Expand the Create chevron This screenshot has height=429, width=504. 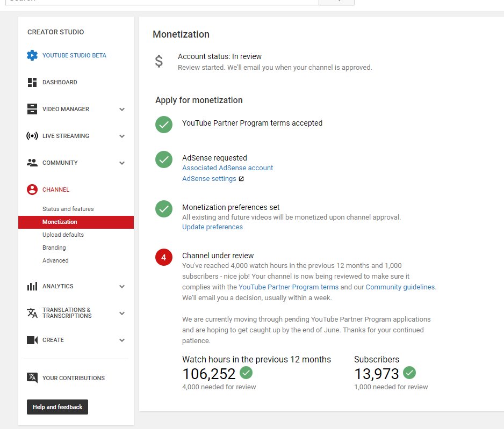pyautogui.click(x=122, y=340)
